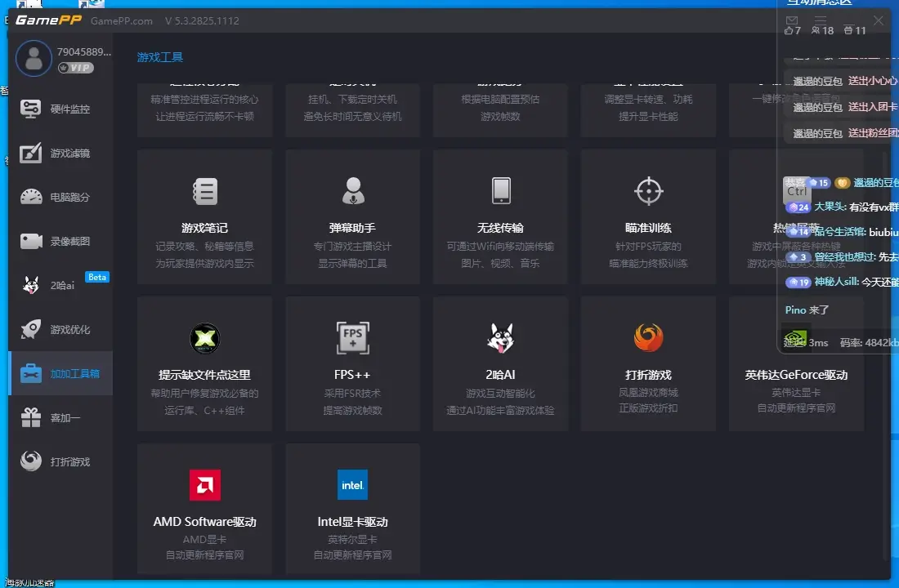Open the FPS++ tool icon
This screenshot has height=588, width=899.
pyautogui.click(x=352, y=338)
